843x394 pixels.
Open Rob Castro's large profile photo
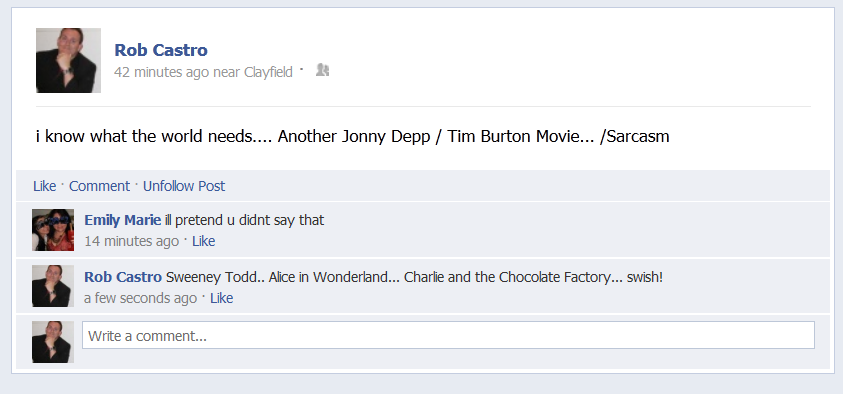coord(68,60)
